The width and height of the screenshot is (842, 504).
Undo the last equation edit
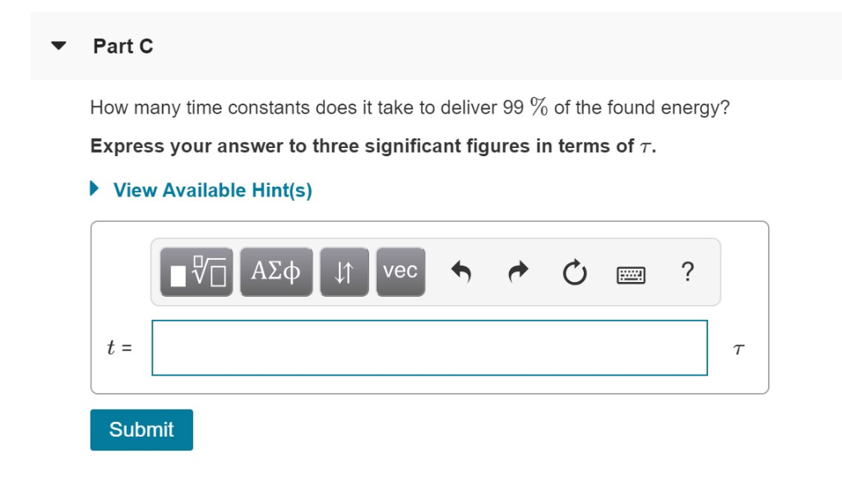461,270
